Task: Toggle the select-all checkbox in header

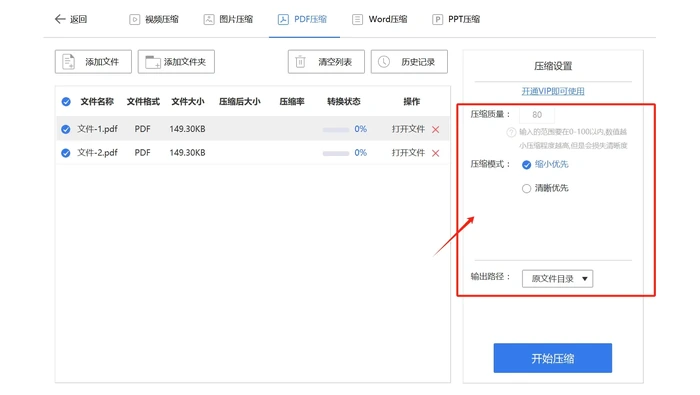Action: coord(66,102)
